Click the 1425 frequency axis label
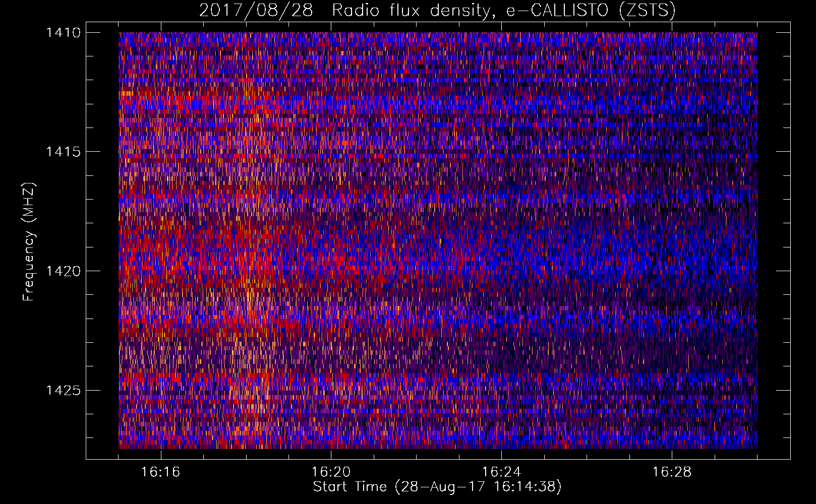Viewport: 816px width, 504px height. pyautogui.click(x=64, y=390)
